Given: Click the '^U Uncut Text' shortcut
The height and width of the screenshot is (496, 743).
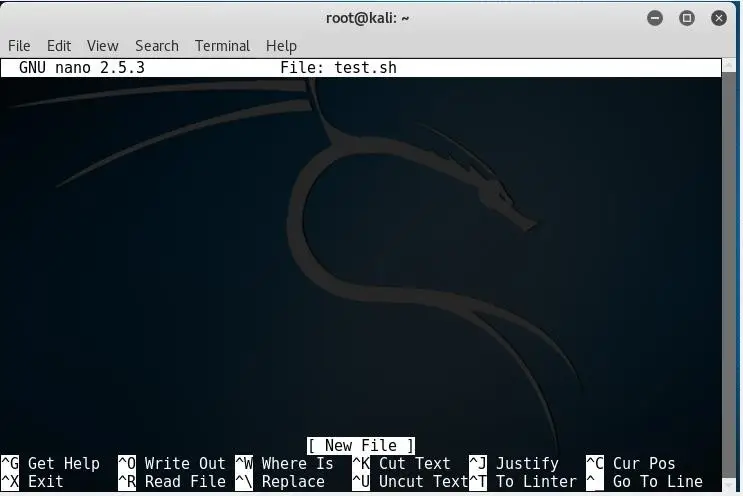Looking at the screenshot, I should (x=410, y=481).
